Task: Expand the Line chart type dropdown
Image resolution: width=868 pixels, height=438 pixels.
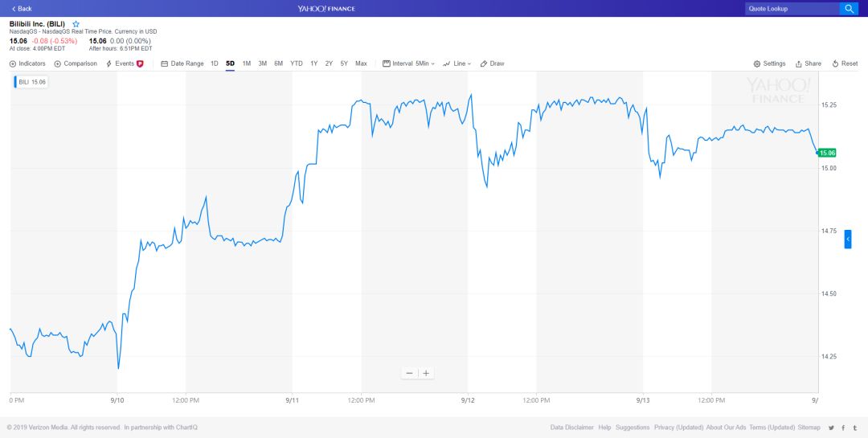Action: point(457,63)
